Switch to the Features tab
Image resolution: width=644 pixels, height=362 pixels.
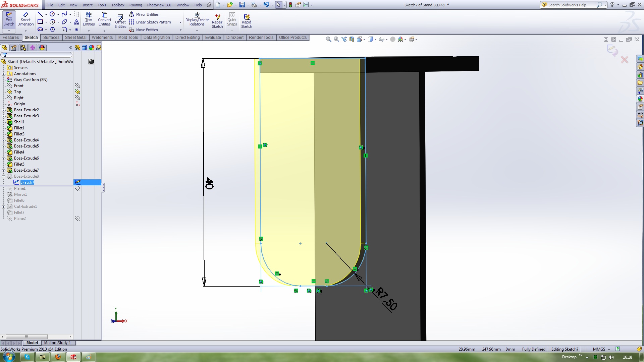pos(11,38)
